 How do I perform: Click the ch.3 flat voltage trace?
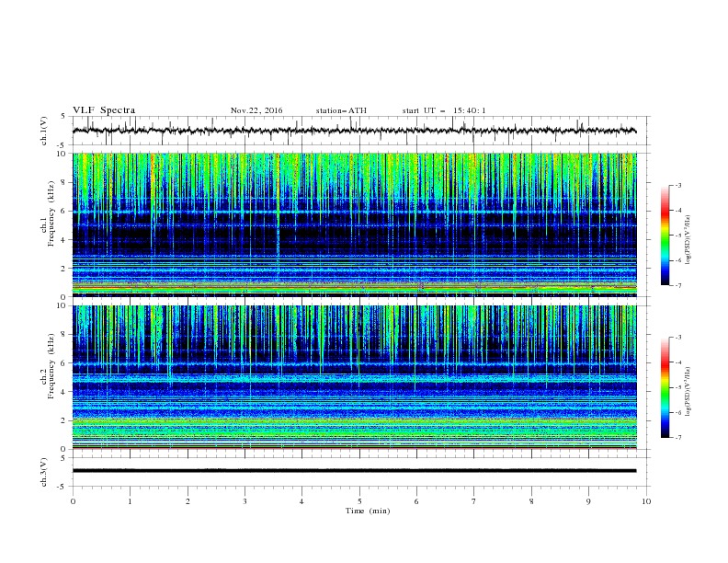click(354, 471)
